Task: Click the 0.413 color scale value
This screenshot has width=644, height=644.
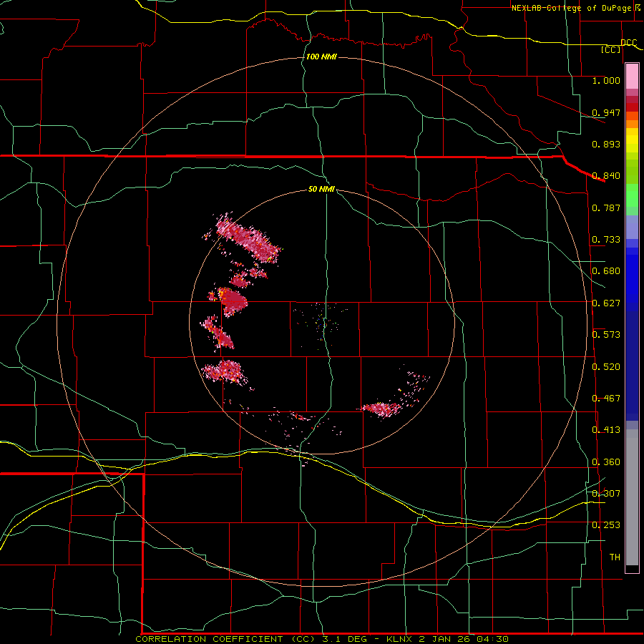Action: (x=606, y=430)
